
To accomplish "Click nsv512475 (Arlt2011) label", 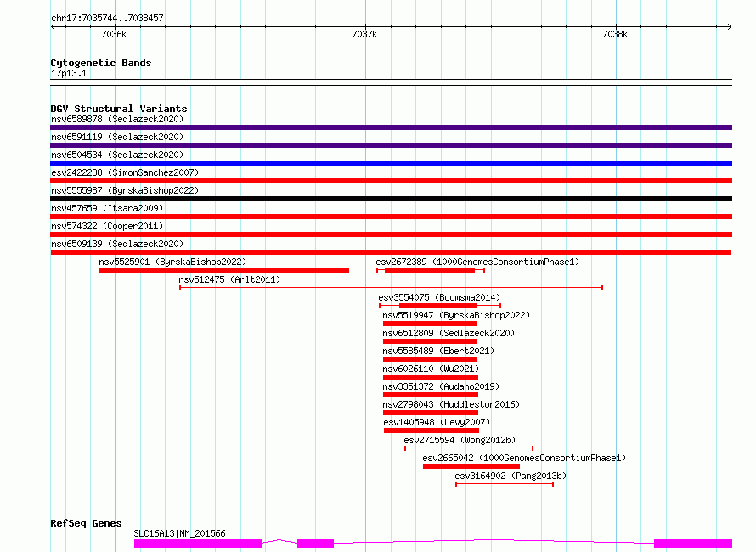I will [229, 279].
